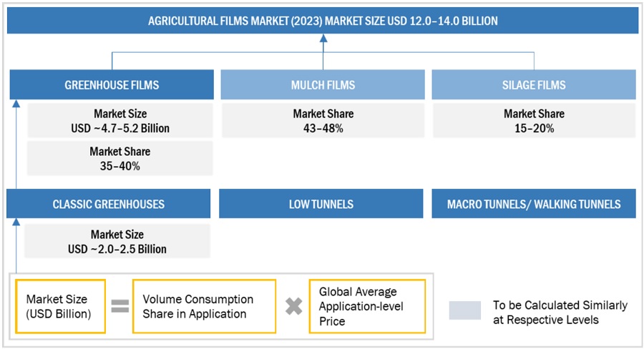
Task: Open the Silage Films header
Action: click(534, 85)
